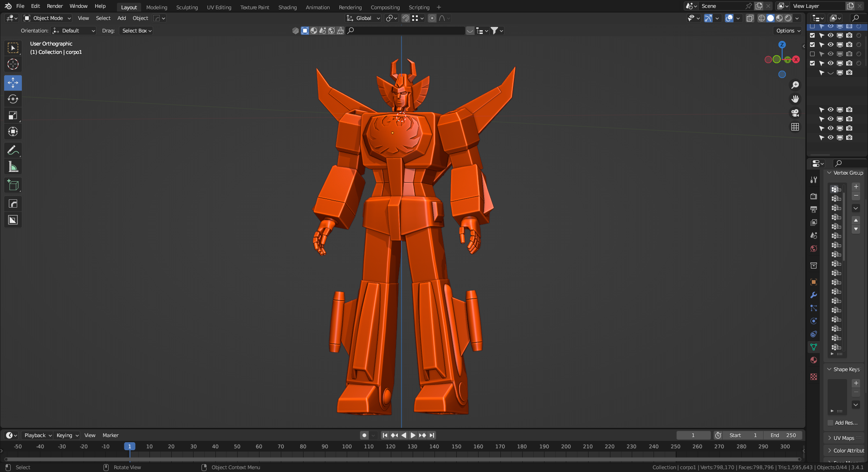This screenshot has width=868, height=472.
Task: Open the Global transform orientation dropdown
Action: (363, 18)
